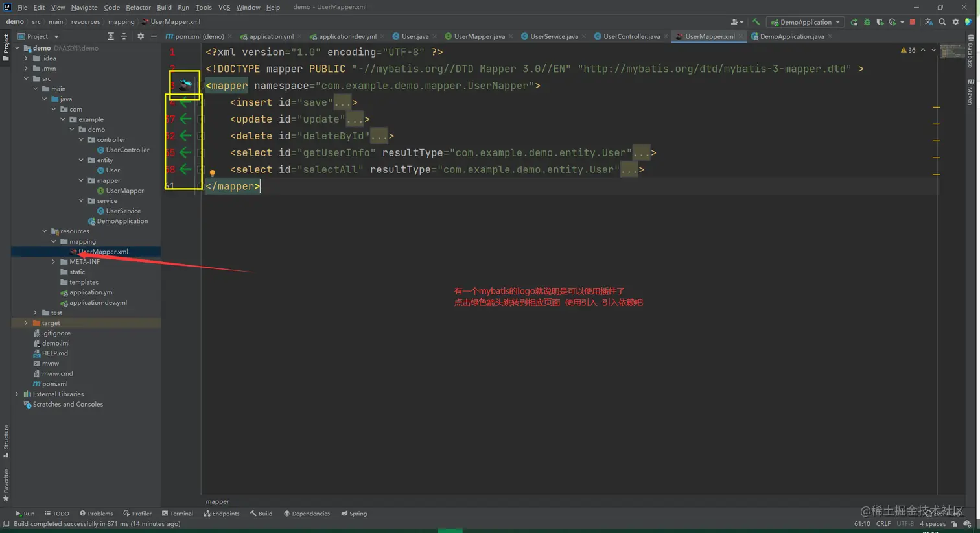Screen dimensions: 980x533
Task: Run DemoApplication with coverage shield icon
Action: (x=880, y=22)
